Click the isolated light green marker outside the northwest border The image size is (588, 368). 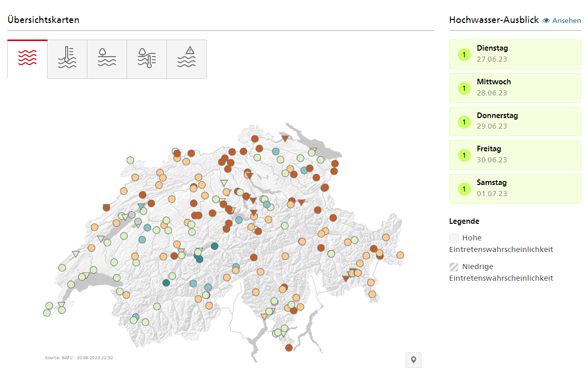[x=130, y=160]
